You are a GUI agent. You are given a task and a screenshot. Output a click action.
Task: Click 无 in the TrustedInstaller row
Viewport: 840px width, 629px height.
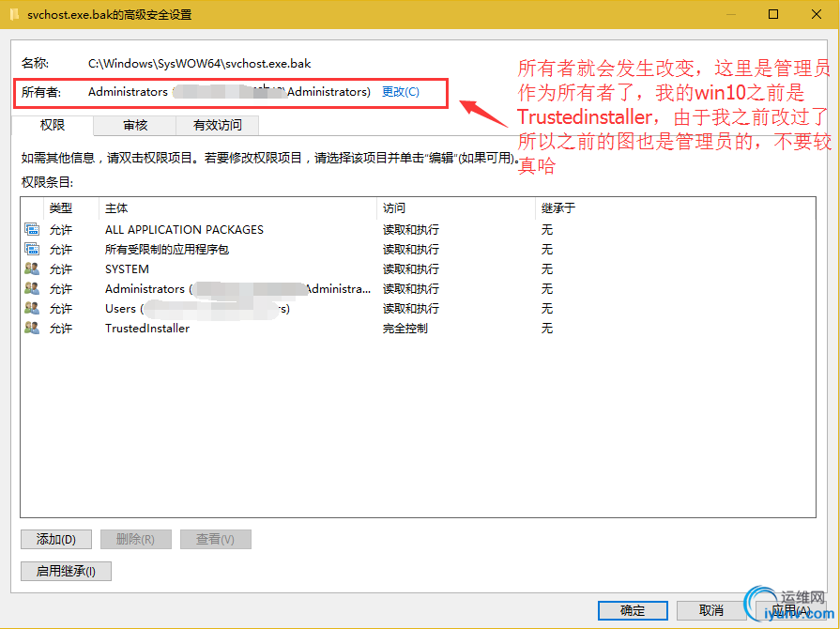[x=546, y=329]
